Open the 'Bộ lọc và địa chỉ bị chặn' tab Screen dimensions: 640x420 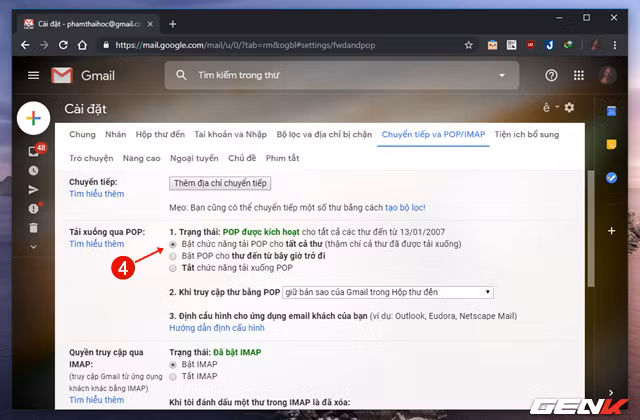click(322, 134)
